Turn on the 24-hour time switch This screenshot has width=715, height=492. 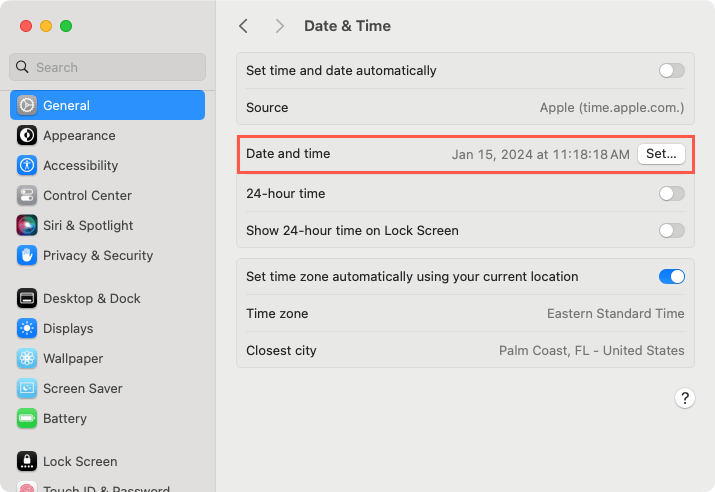[x=671, y=193]
